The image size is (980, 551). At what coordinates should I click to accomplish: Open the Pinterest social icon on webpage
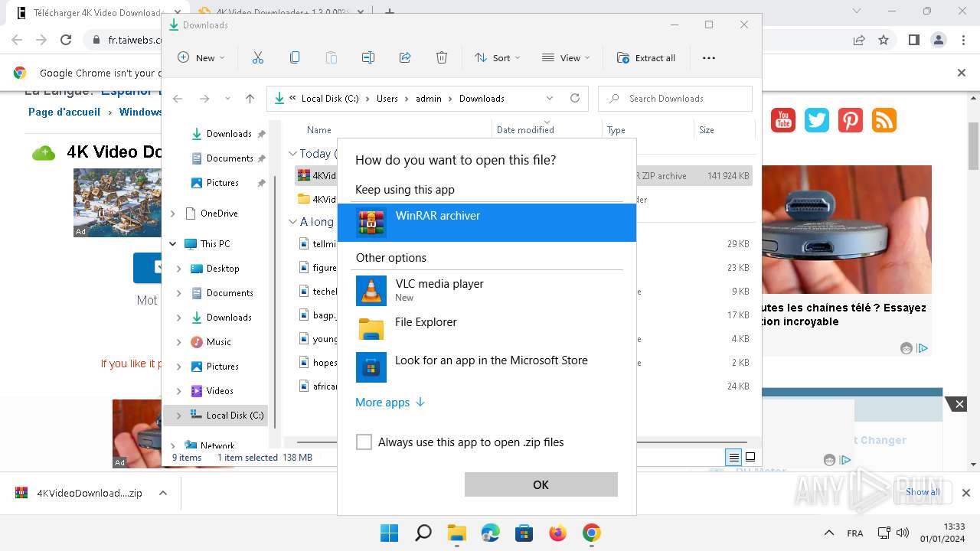coord(851,120)
